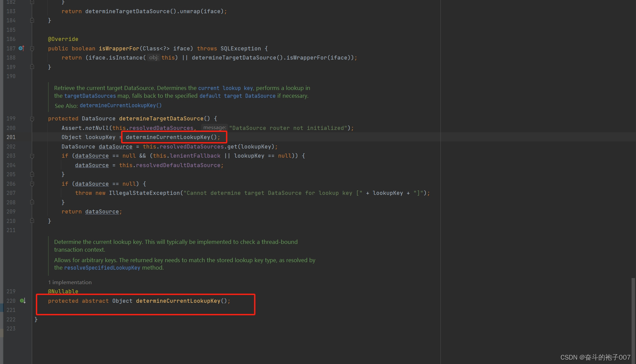This screenshot has height=364, width=636.
Task: Click the 'obj:' parameter hint on line 188
Action: 154,58
